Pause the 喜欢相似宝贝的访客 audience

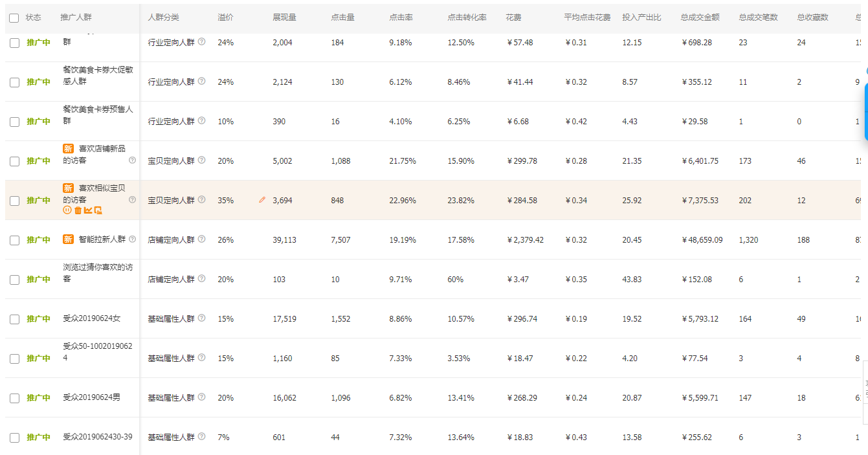point(67,210)
